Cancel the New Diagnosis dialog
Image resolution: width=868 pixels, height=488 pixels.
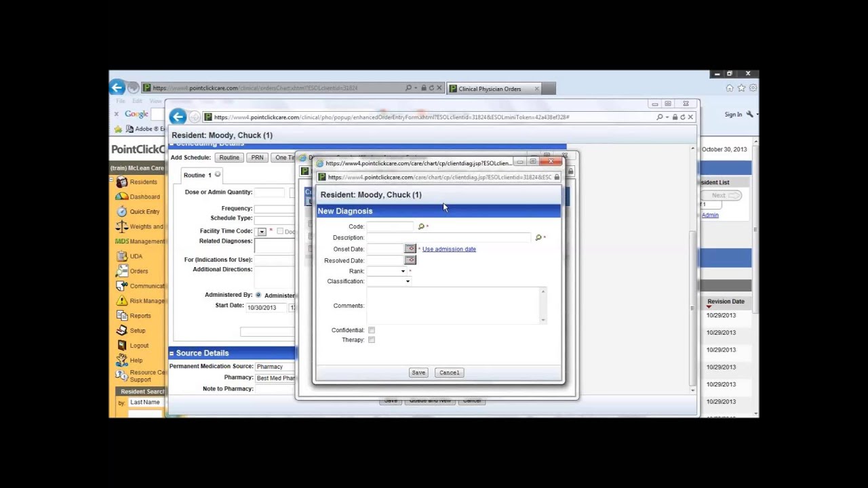coord(449,373)
